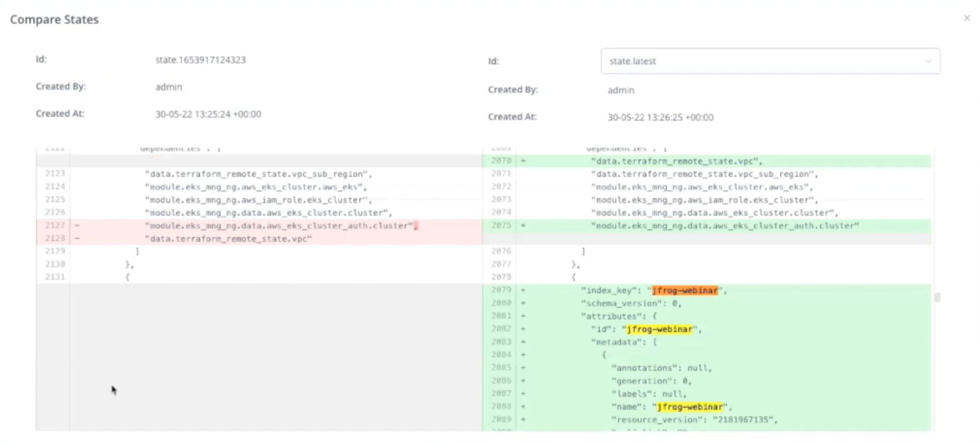The image size is (980, 444).
Task: Click the yellow-highlighted jfrog-webinar "id" value
Action: point(659,329)
